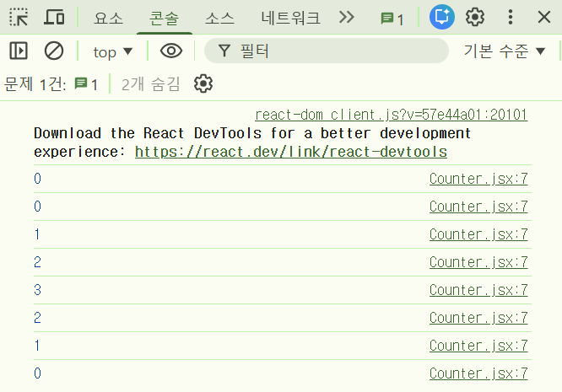Open the react-dom_client.js source link

click(391, 115)
